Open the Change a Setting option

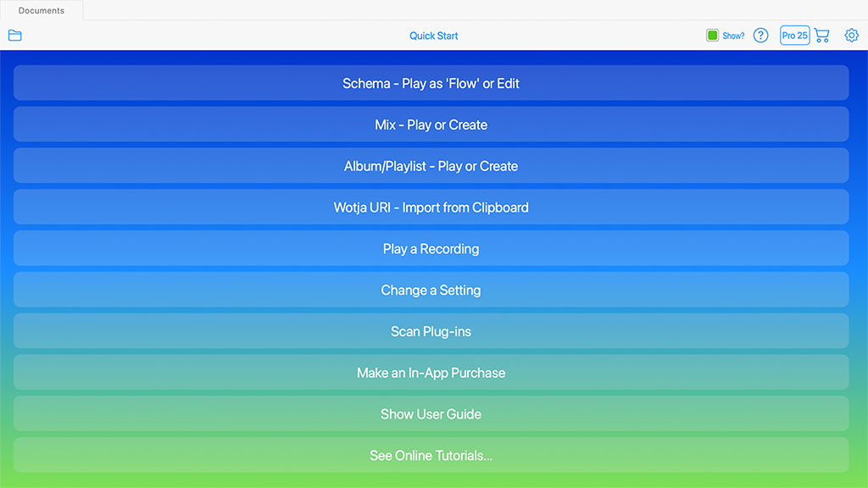click(x=431, y=290)
